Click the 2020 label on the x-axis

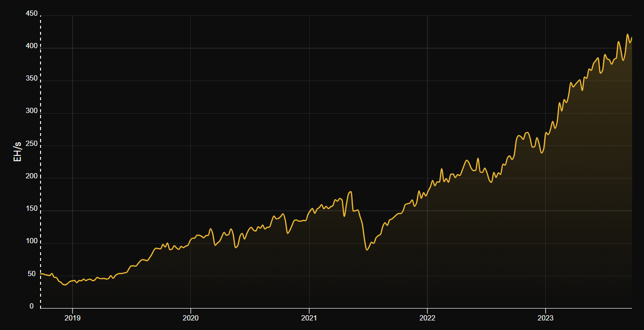pyautogui.click(x=190, y=318)
